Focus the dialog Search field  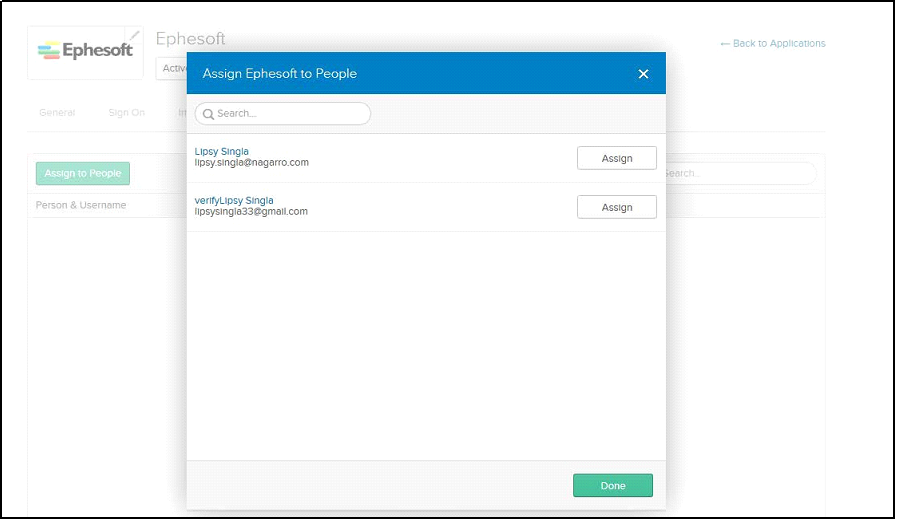pos(283,113)
